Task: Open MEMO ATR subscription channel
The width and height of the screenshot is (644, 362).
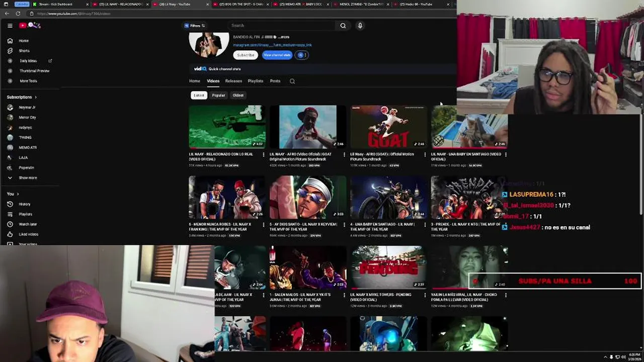Action: click(x=28, y=147)
